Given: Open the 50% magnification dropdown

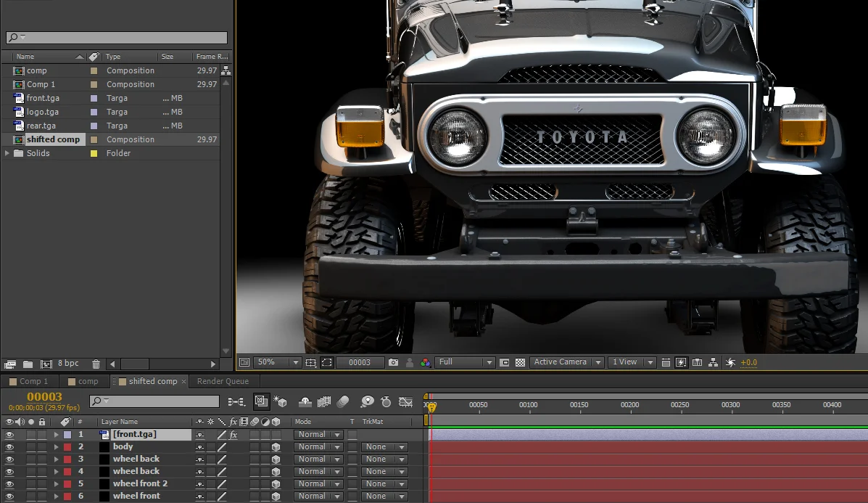Looking at the screenshot, I should 277,362.
